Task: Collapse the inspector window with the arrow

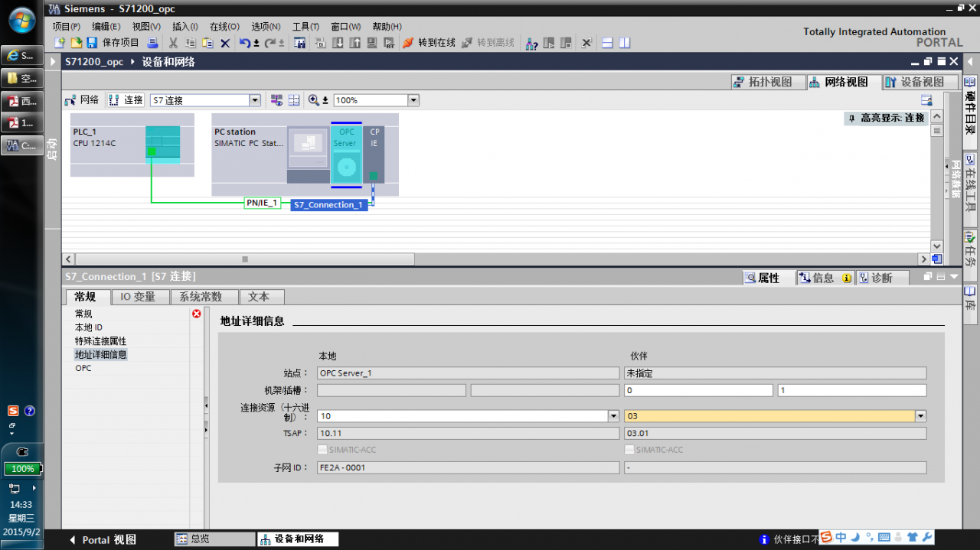Action: (x=955, y=277)
